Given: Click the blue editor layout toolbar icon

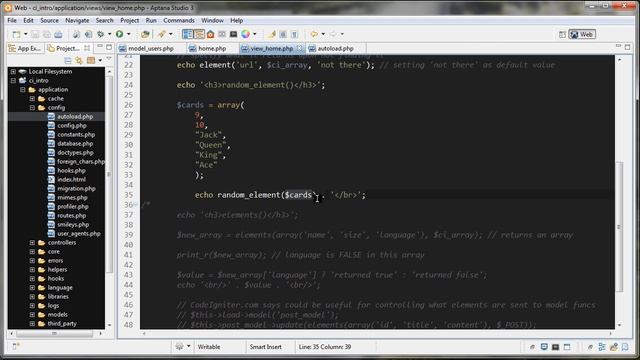Looking at the screenshot, I should (187, 34).
